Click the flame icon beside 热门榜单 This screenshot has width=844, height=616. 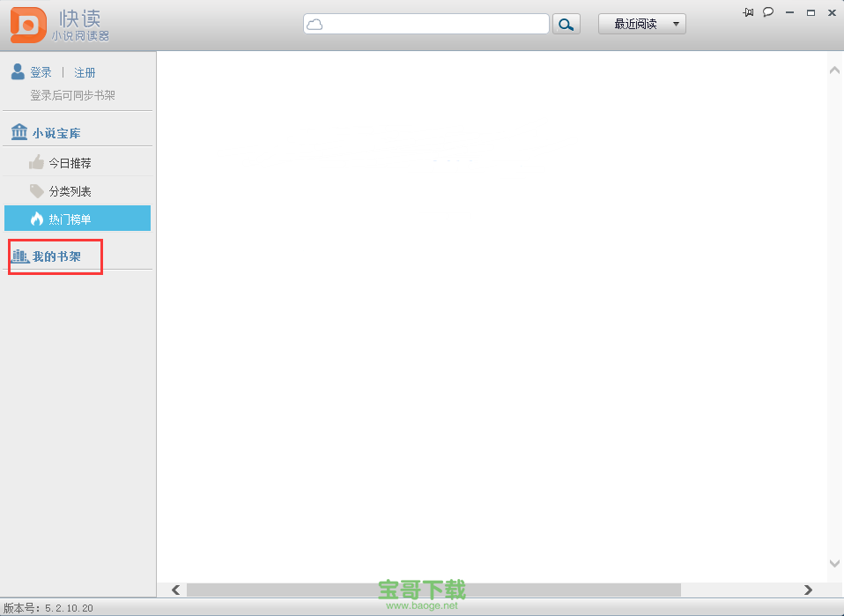[x=36, y=219]
